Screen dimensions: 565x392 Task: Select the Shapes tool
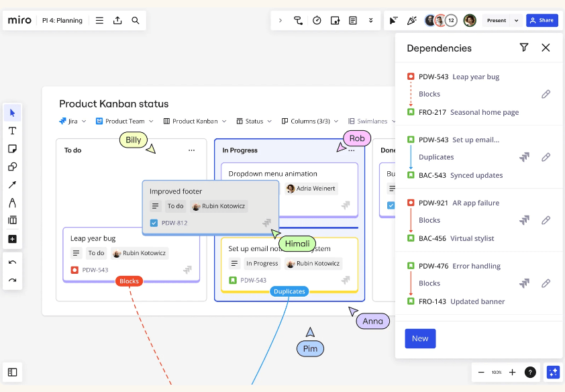point(12,167)
